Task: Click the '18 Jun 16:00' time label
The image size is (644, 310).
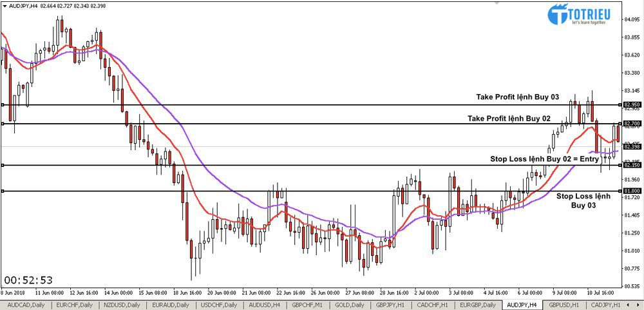Action: click(x=188, y=293)
